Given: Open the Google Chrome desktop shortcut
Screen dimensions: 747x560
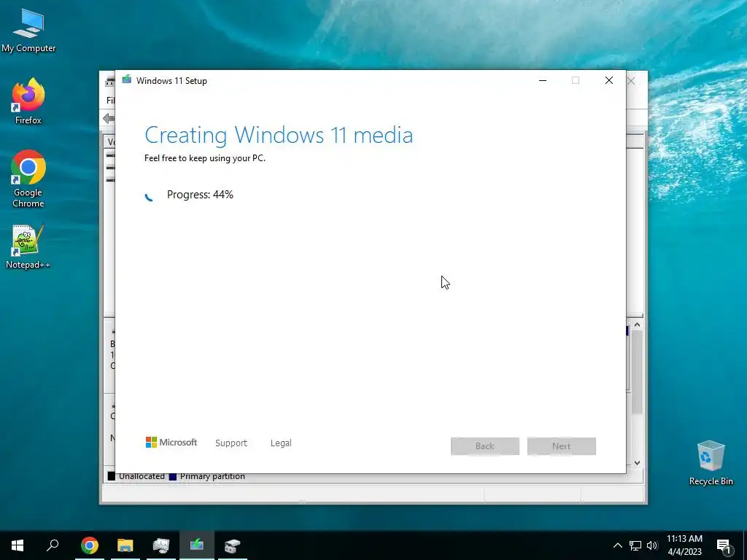Looking at the screenshot, I should [28, 179].
